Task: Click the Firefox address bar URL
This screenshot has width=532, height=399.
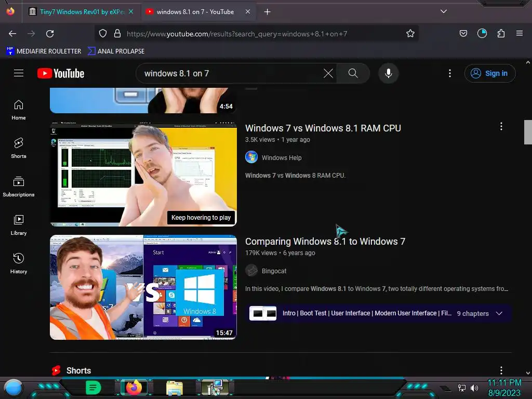Action: pos(237,34)
